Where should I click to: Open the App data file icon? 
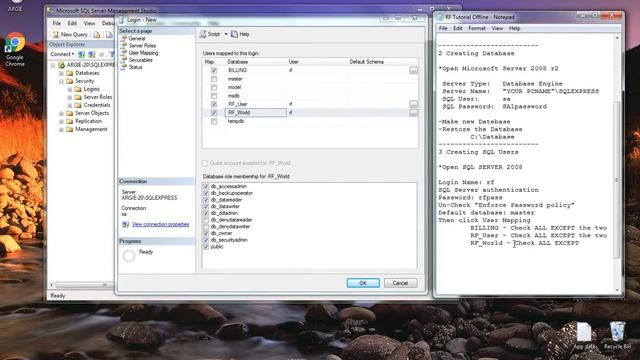coord(584,336)
